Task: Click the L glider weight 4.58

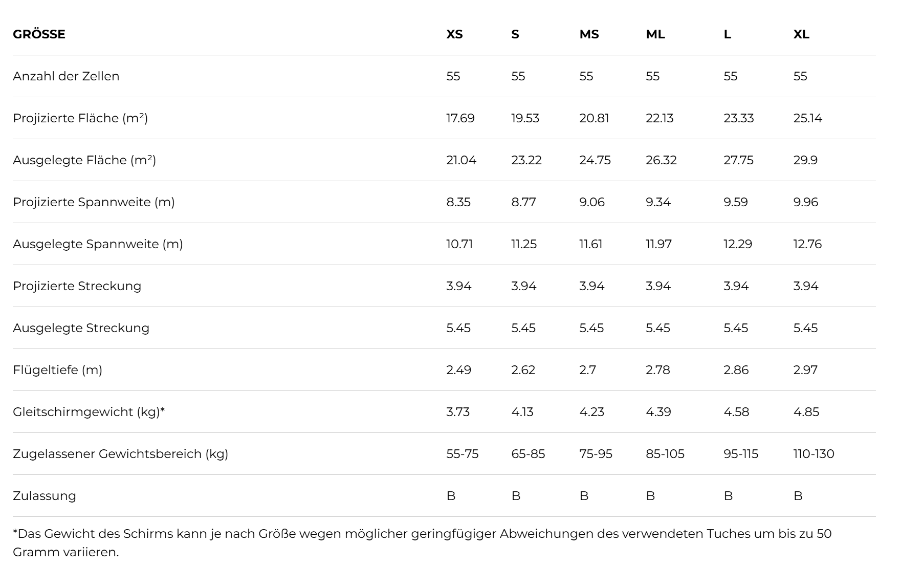Action: 736,412
